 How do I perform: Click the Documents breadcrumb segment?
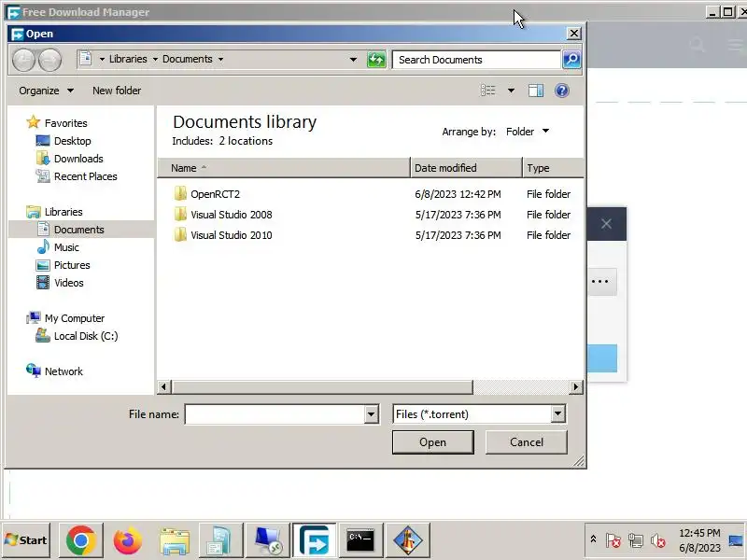tap(188, 59)
